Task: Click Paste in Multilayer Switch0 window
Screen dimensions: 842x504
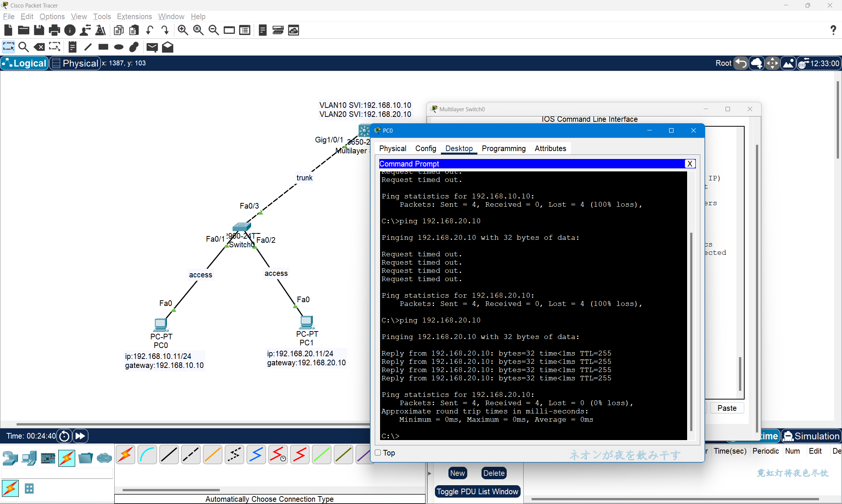Action: 727,408
